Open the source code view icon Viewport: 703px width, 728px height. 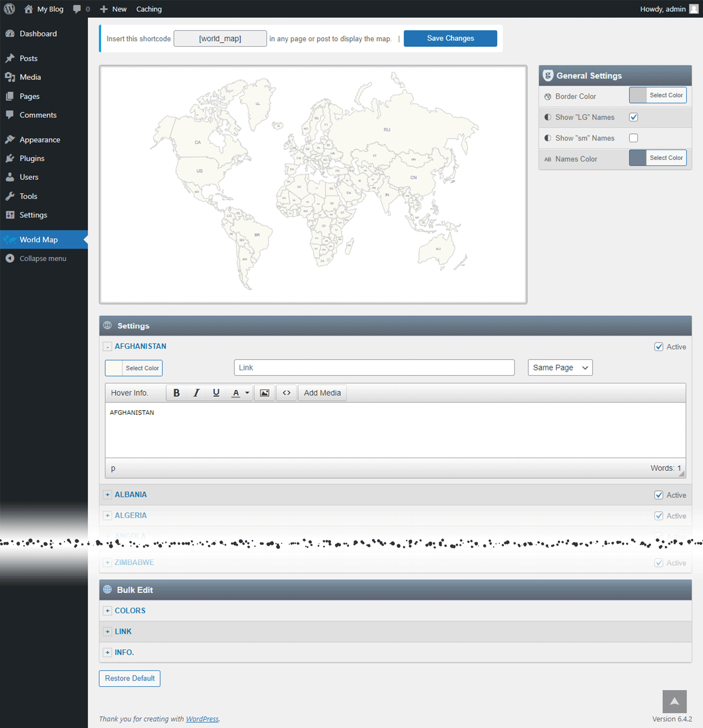pos(287,393)
